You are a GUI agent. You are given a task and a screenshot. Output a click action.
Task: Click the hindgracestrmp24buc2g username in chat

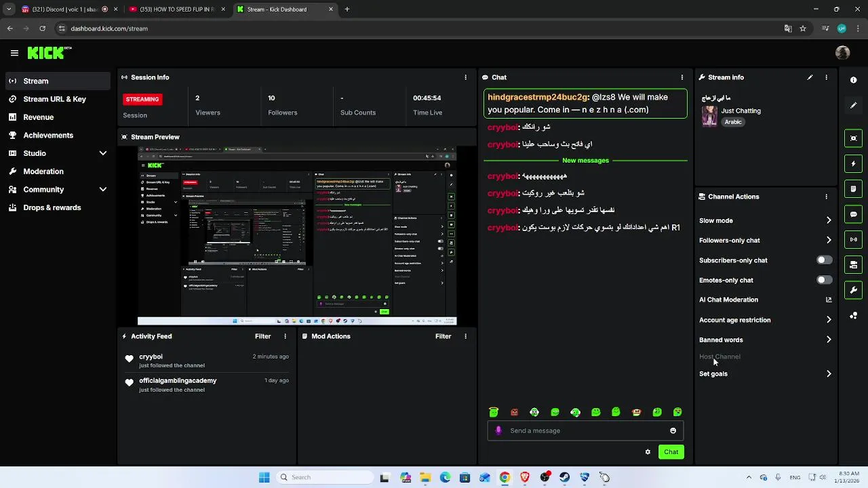(537, 97)
